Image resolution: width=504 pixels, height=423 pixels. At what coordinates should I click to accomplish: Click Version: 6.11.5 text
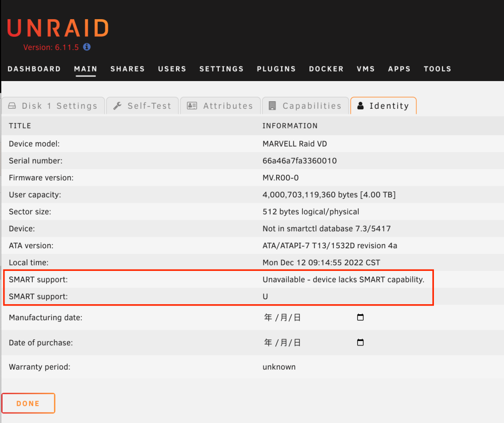pos(51,47)
